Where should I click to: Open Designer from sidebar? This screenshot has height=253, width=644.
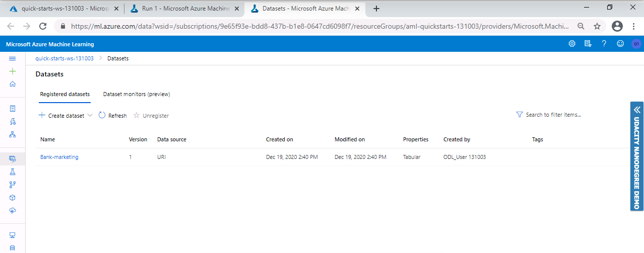pos(13,134)
